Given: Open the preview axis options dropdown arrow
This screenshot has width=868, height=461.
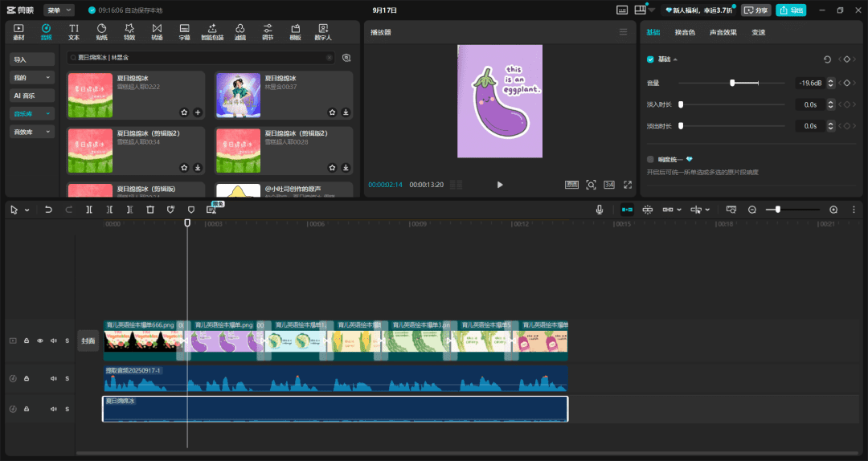Looking at the screenshot, I should [x=707, y=210].
